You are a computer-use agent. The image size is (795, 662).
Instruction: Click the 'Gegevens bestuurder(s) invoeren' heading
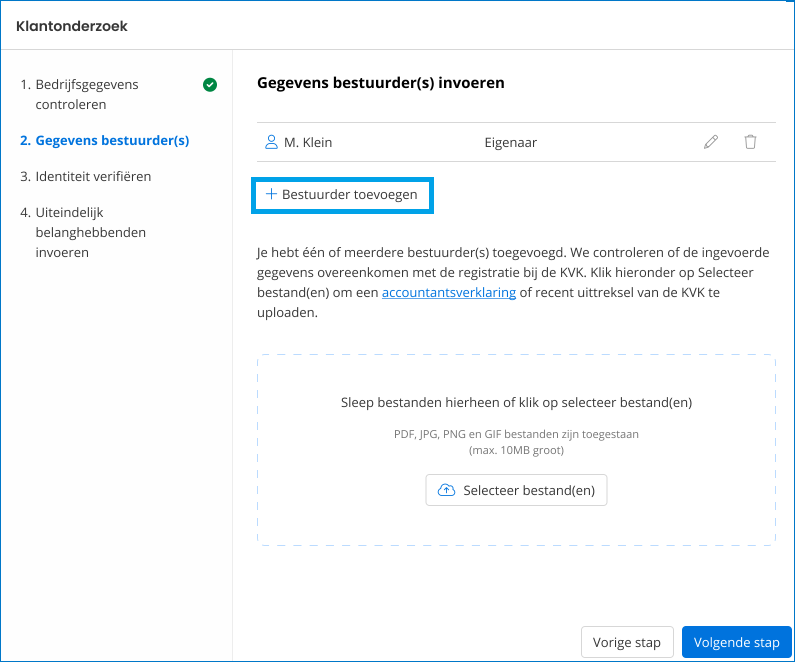[380, 83]
